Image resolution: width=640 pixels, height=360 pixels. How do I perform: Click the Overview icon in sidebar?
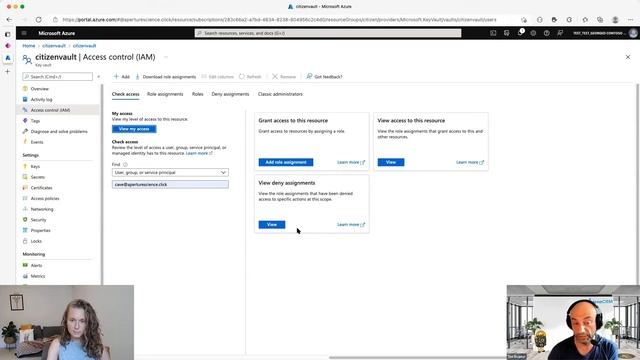tap(25, 89)
